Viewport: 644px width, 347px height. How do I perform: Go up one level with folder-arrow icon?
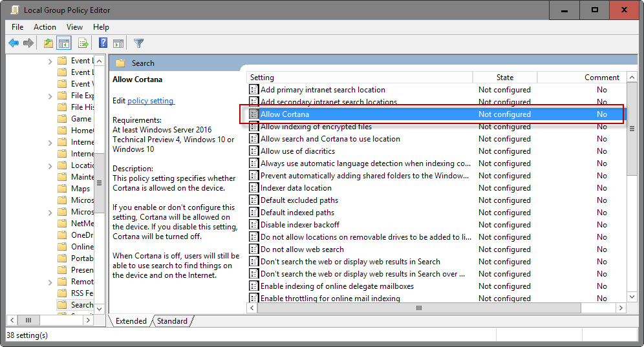click(48, 43)
